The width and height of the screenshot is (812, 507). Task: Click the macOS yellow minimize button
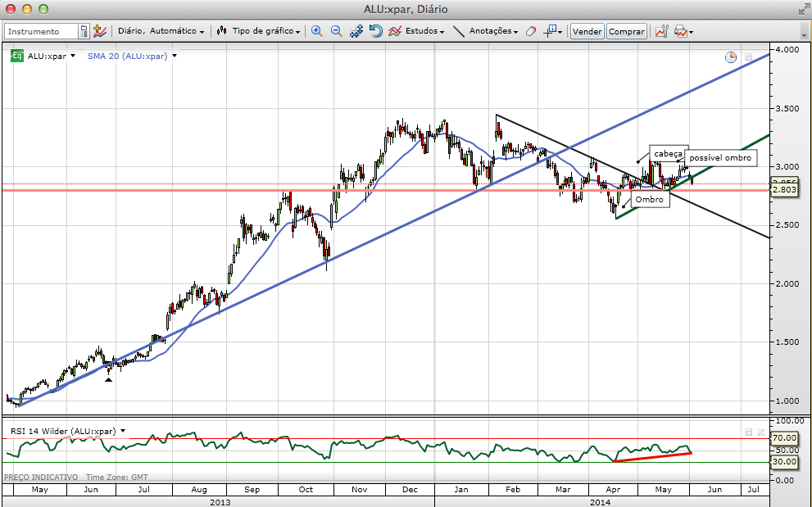(27, 9)
